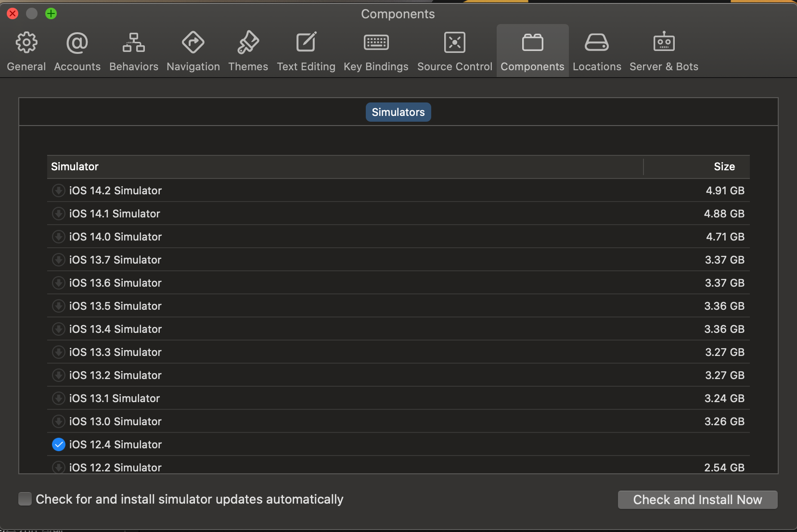Download the iOS 13.3 Simulator
Screen dimensions: 797x532
[x=59, y=352]
